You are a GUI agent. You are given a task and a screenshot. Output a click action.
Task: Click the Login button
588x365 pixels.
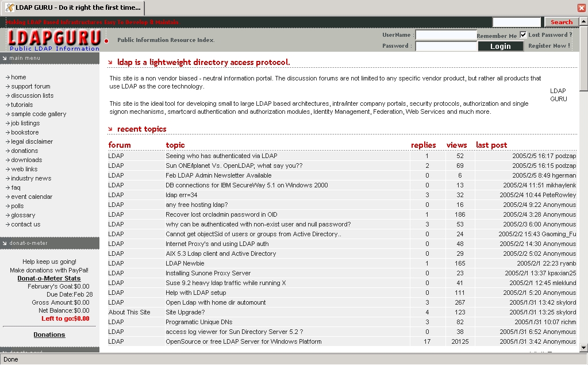tap(500, 46)
